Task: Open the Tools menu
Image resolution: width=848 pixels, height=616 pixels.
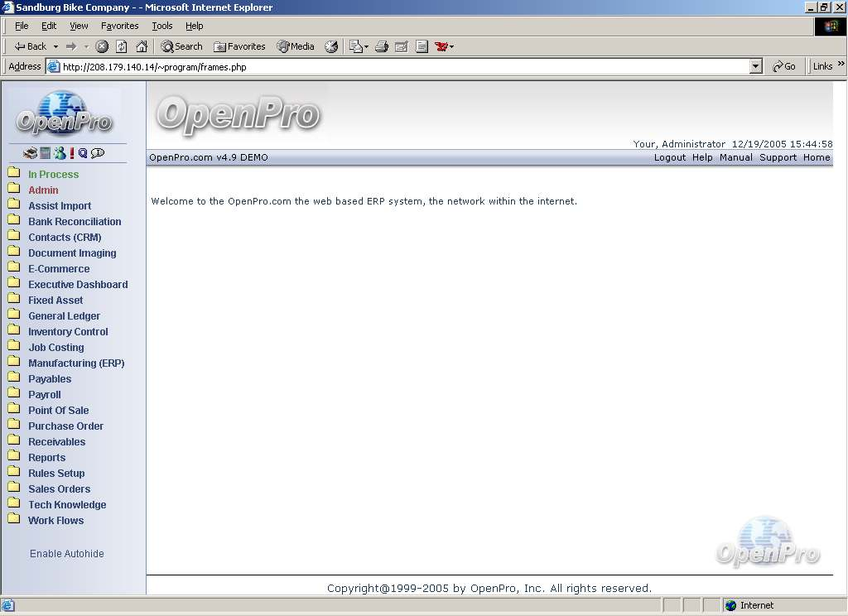Action: 161,26
